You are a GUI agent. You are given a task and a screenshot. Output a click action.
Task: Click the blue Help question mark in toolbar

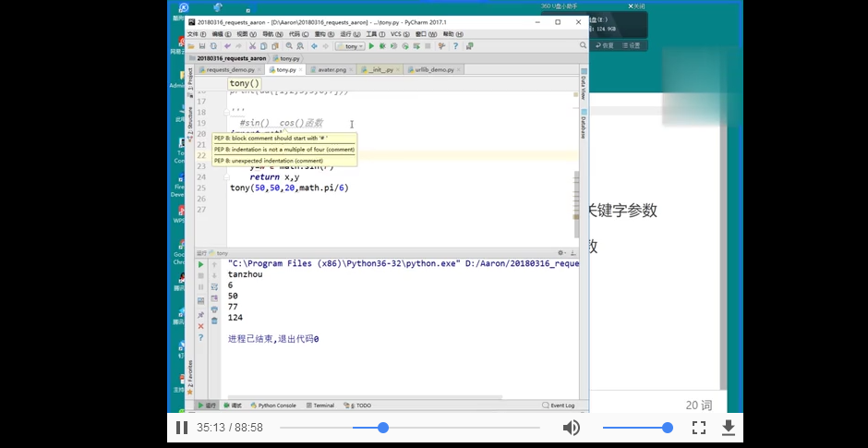[455, 46]
